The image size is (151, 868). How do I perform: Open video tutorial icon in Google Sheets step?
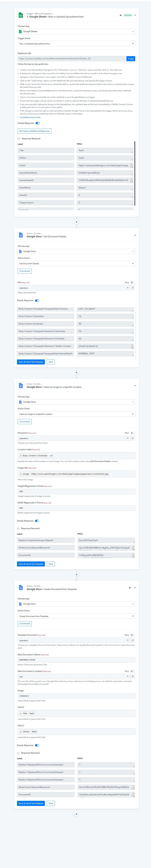point(121,15)
